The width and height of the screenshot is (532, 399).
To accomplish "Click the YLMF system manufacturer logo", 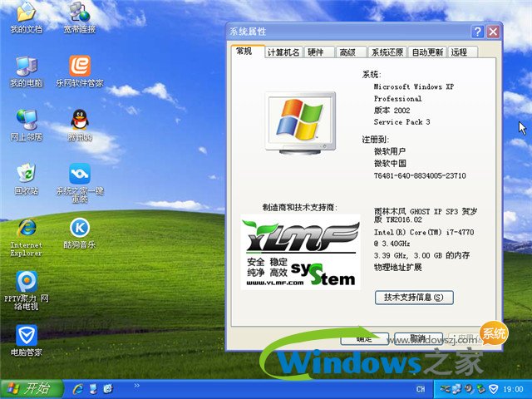I will 300,252.
